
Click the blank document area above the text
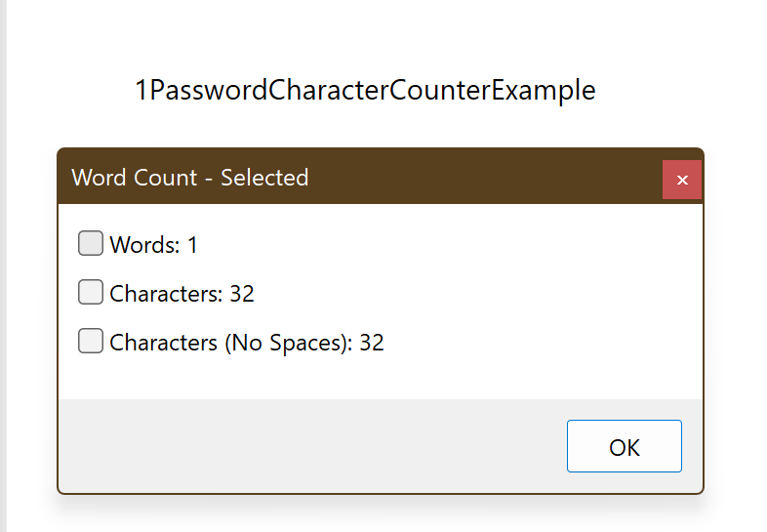pyautogui.click(x=382, y=34)
